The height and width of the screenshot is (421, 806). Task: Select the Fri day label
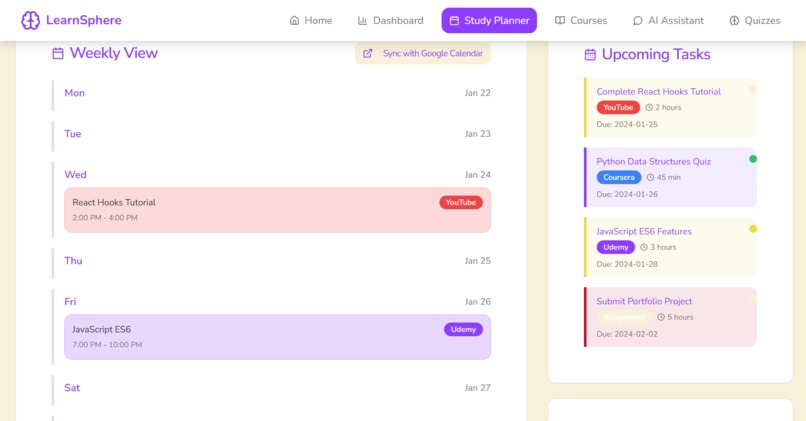click(70, 302)
